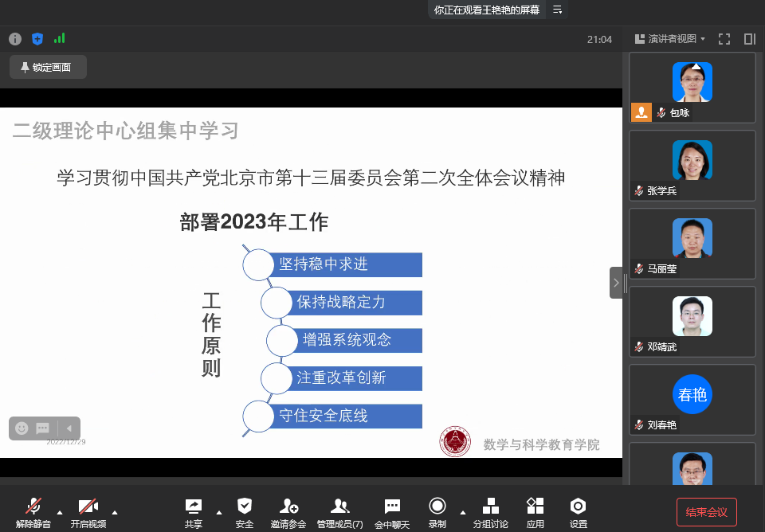This screenshot has width=765, height=532.
Task: Turn on camera with 开启视频
Action: tap(88, 513)
